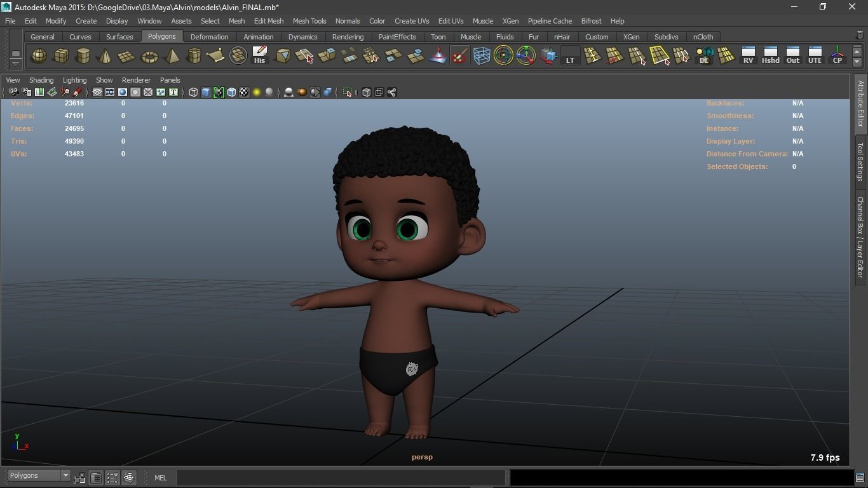Toggle textured display checker icon

244,92
